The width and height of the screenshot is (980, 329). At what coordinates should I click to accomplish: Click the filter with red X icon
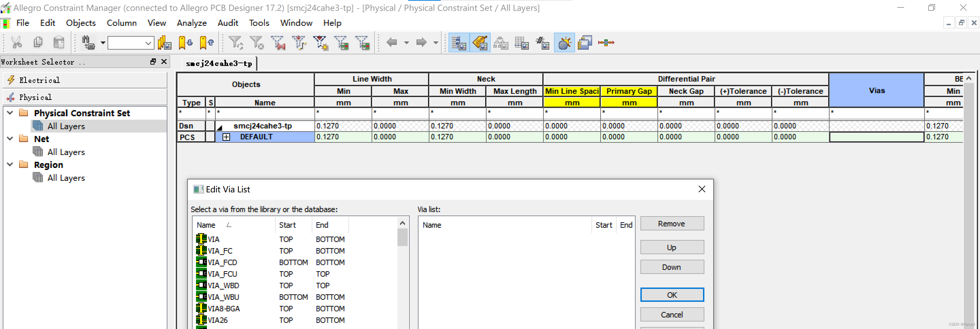click(x=278, y=42)
